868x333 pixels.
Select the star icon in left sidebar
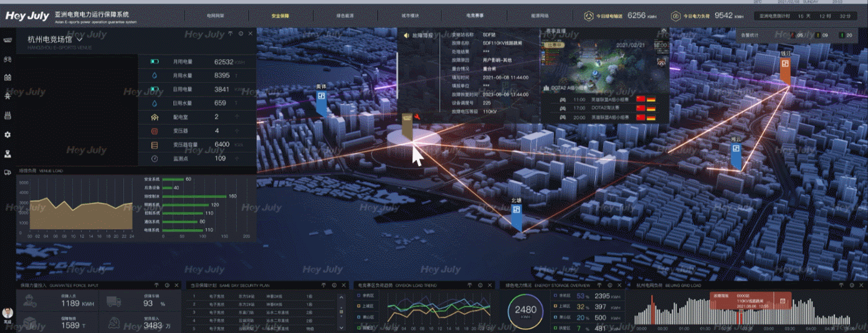[8, 96]
